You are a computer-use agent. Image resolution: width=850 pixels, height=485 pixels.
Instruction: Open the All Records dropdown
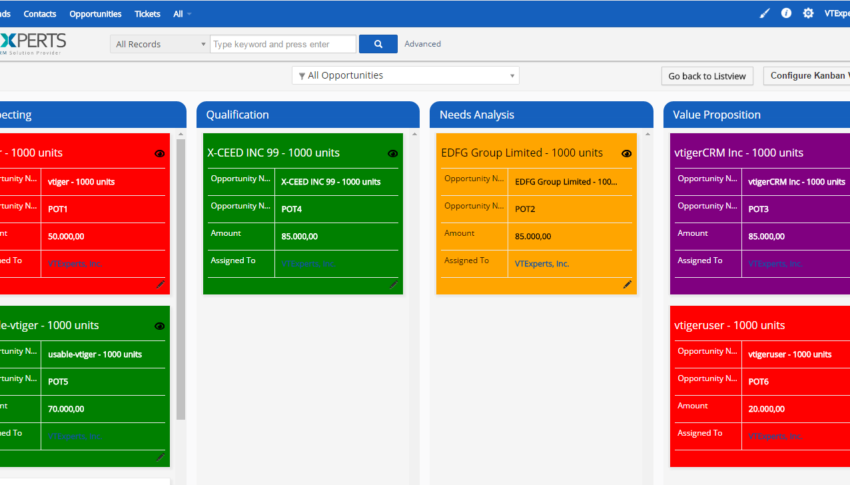159,44
